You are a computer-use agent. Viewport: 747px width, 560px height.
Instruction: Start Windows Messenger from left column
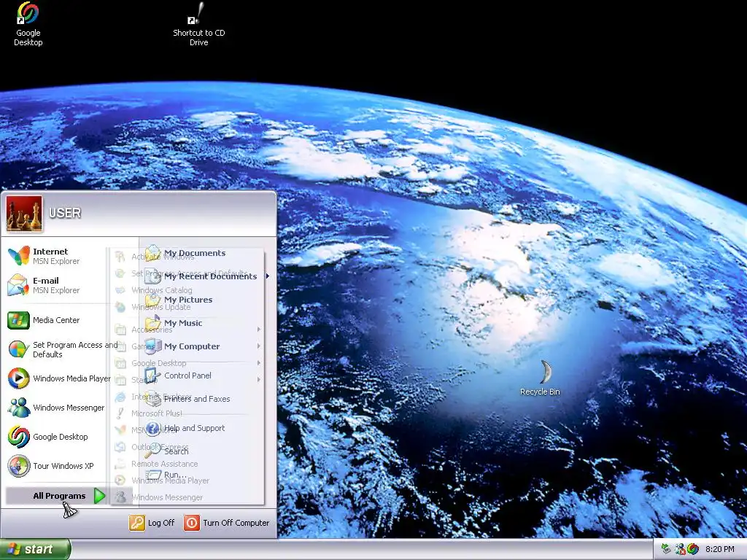coord(56,408)
